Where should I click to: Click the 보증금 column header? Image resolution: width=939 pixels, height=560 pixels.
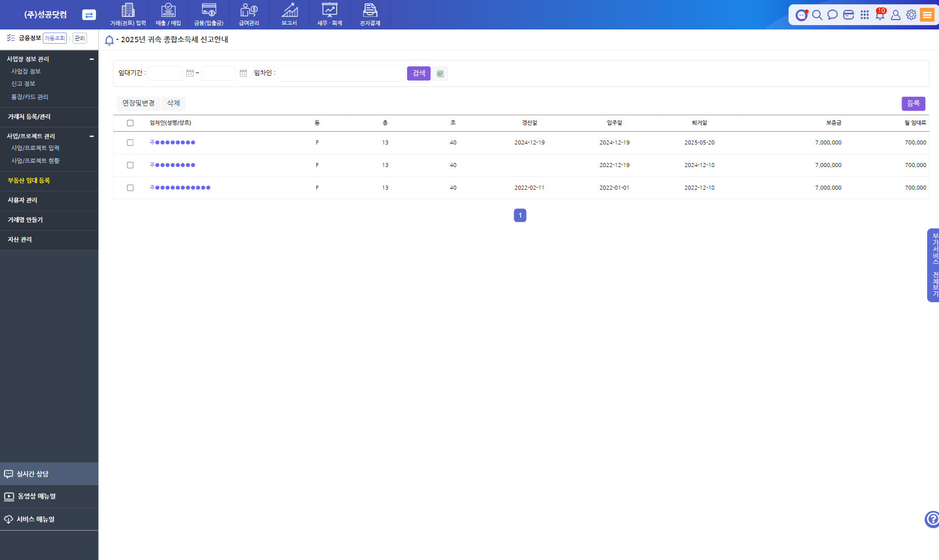(834, 123)
